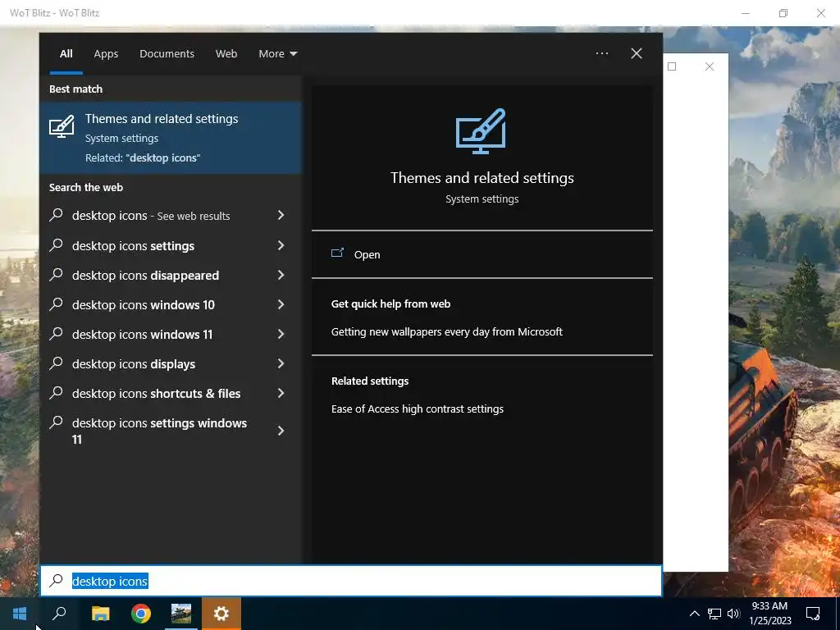Expand the More filter dropdown
The width and height of the screenshot is (840, 630).
click(x=277, y=53)
